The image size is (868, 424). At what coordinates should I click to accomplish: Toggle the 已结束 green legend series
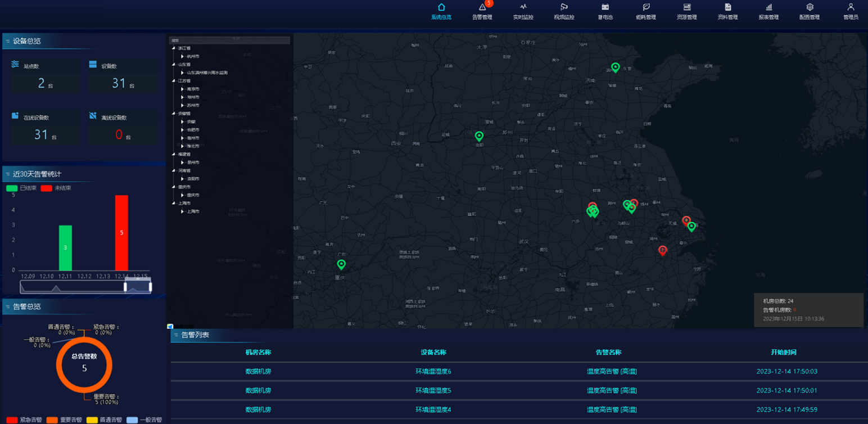[12, 188]
